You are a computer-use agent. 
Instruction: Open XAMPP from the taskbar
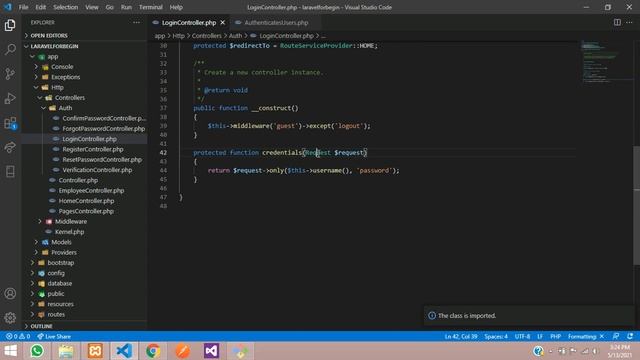click(95, 351)
